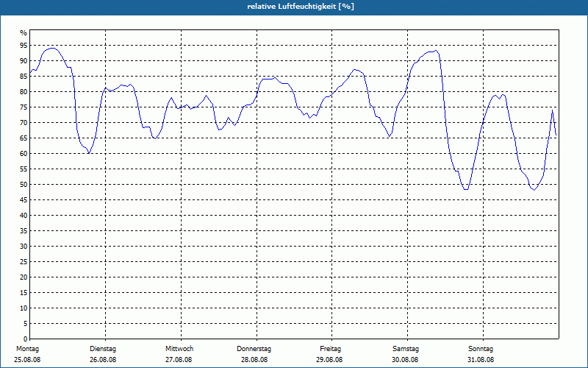This screenshot has width=588, height=368.
Task: Click the y-axis value 25
Action: coord(24,262)
